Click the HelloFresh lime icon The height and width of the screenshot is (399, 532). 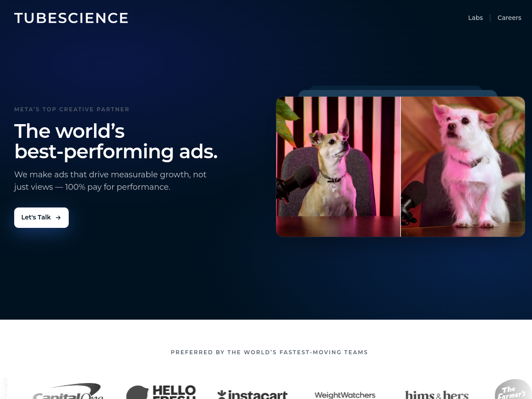137,392
